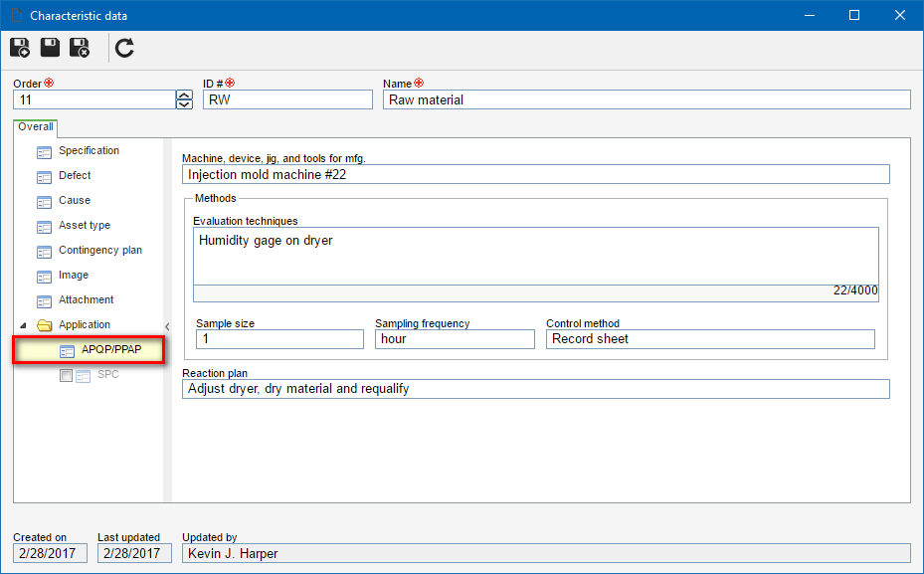Increase the Order value with up arrow
Image resolution: width=924 pixels, height=574 pixels.
coord(184,96)
